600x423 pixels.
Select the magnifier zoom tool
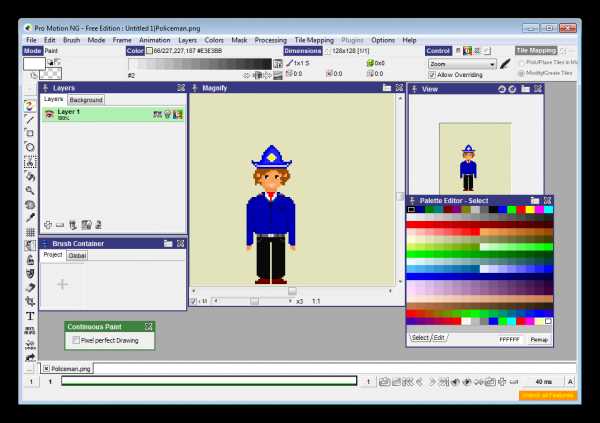[30, 190]
